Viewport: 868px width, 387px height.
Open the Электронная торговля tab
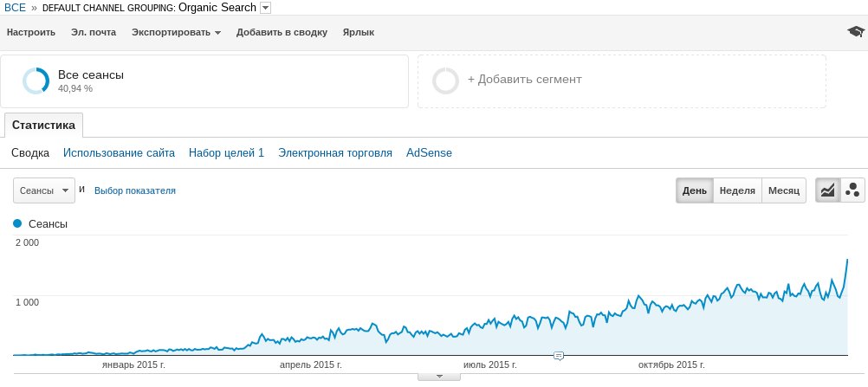335,153
